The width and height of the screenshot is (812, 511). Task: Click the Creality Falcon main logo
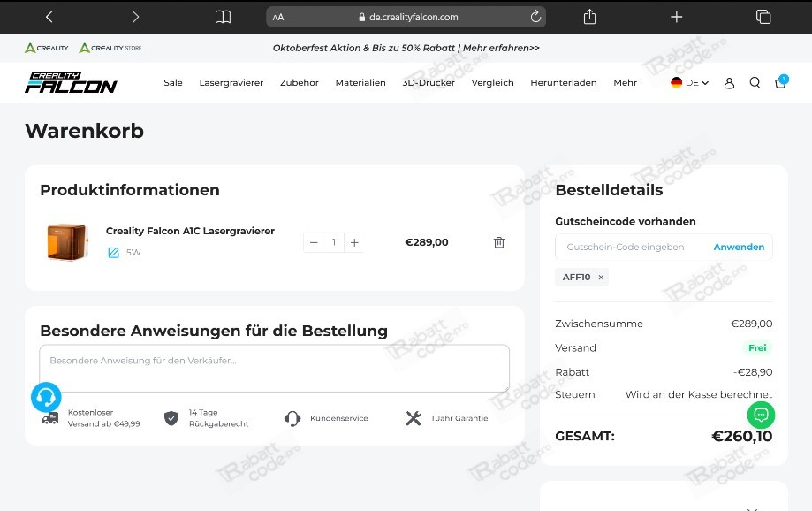(x=71, y=83)
